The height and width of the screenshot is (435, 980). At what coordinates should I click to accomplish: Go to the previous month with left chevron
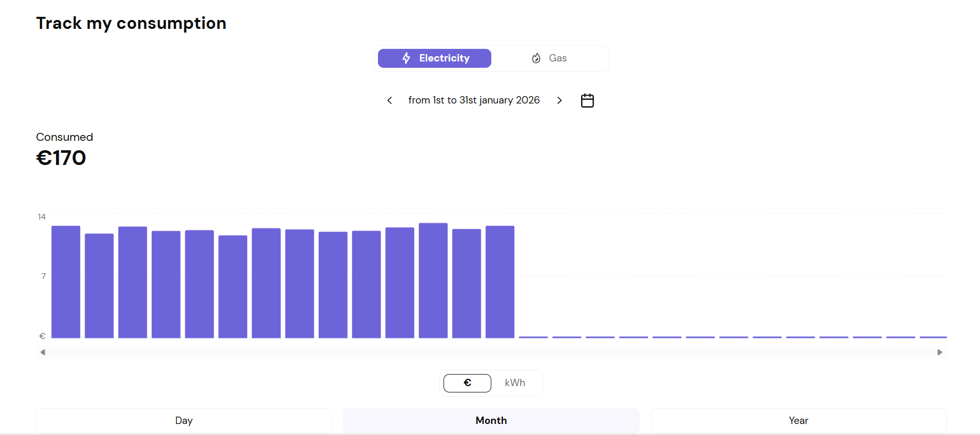coord(389,100)
